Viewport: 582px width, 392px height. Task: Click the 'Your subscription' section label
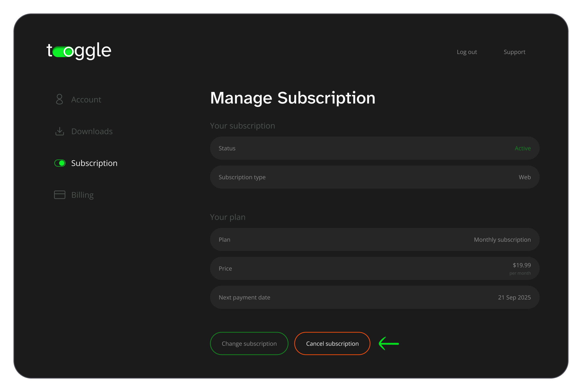[242, 126]
